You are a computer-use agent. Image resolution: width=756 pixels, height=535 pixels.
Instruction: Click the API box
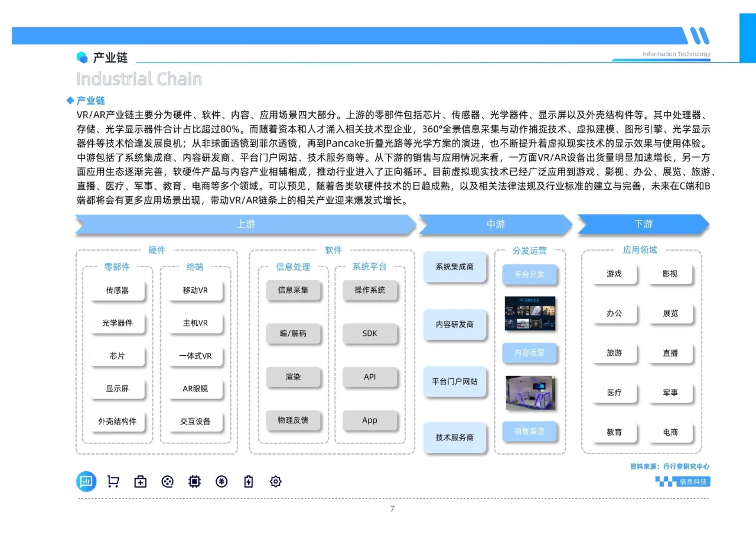pos(370,377)
